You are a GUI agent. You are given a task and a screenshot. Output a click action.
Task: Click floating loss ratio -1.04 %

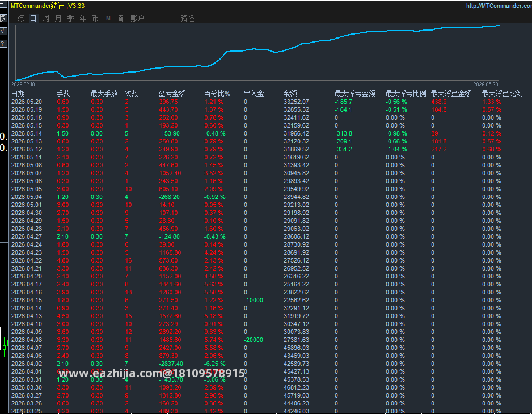(396, 149)
